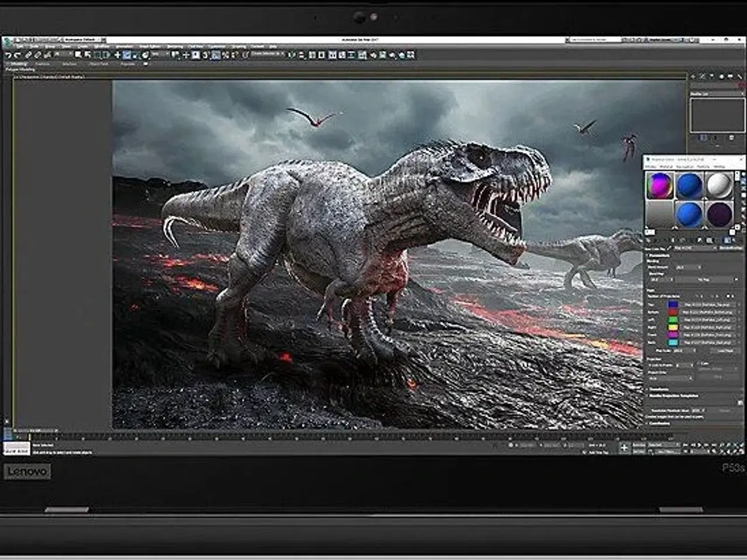Click the Utilities wrench icon in command panel
The width and height of the screenshot is (747, 560).
[740, 76]
